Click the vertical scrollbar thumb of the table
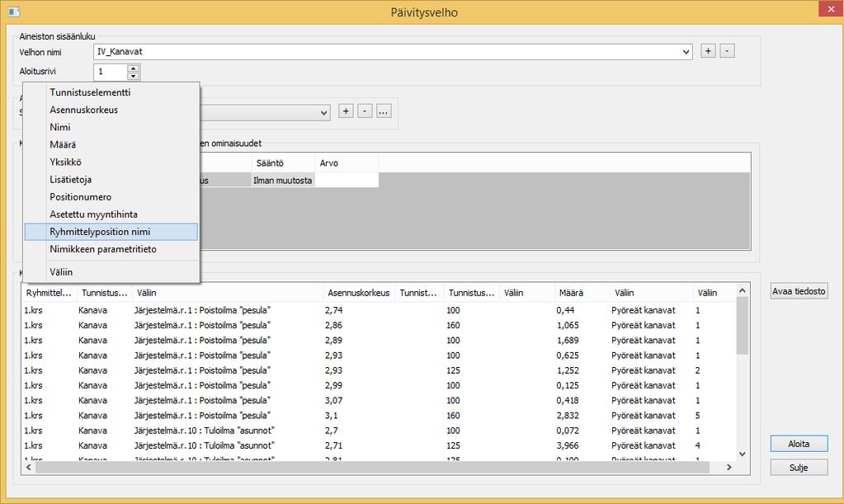Image resolution: width=844 pixels, height=504 pixels. point(743,326)
